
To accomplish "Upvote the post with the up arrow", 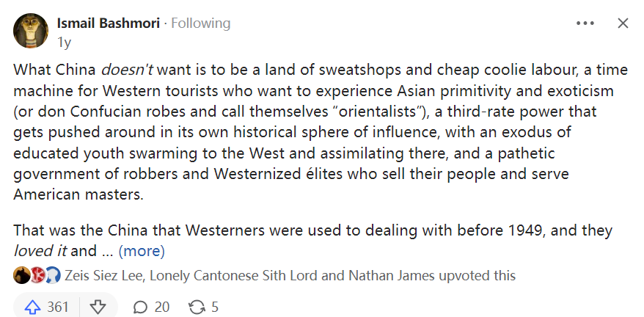I will coord(32,307).
